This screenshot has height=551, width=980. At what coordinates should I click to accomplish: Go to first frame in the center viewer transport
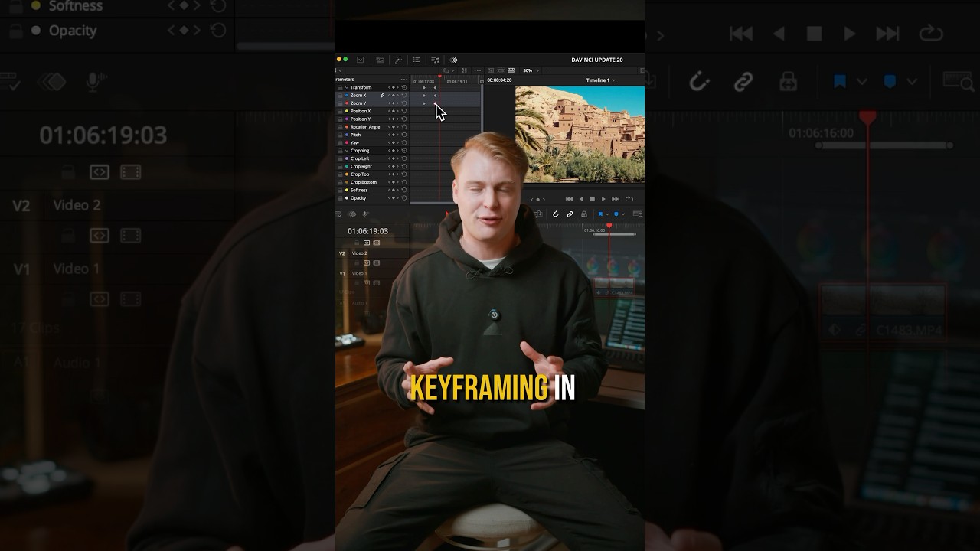pos(569,199)
